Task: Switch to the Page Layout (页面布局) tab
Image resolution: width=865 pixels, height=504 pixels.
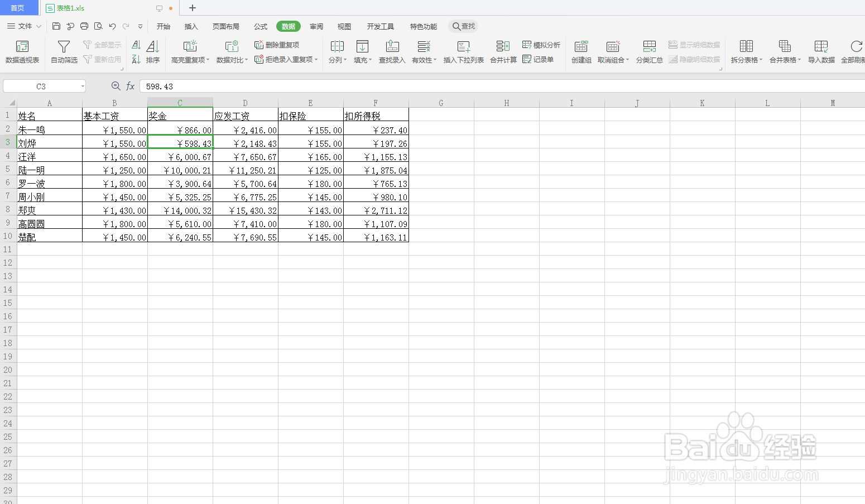Action: (226, 26)
